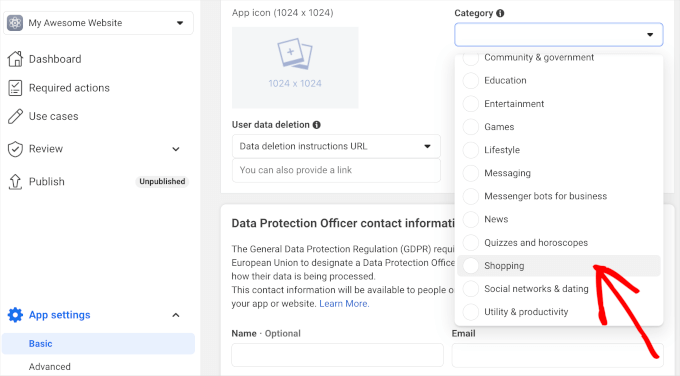The width and height of the screenshot is (680, 376).
Task: Open Data deletion instructions URL dropdown
Action: (x=336, y=146)
